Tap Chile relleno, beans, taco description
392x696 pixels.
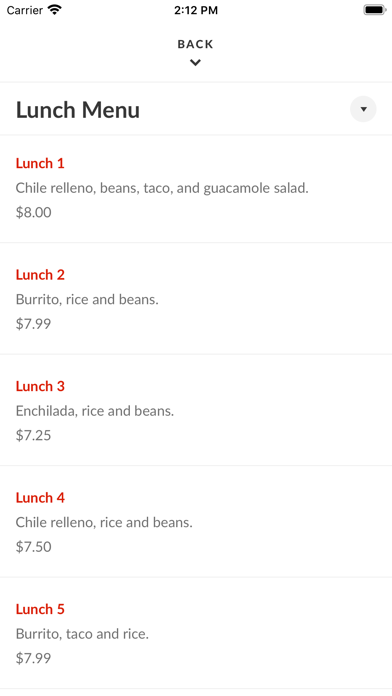[162, 188]
